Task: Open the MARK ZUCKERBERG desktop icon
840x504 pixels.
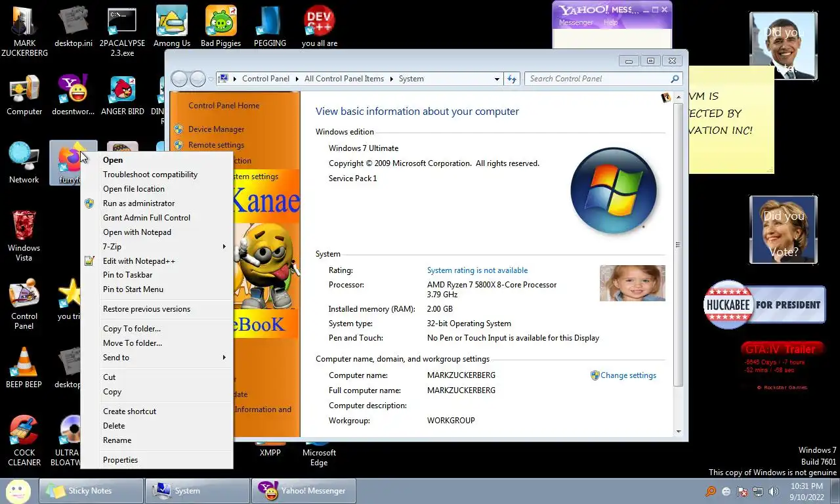Action: point(24,31)
